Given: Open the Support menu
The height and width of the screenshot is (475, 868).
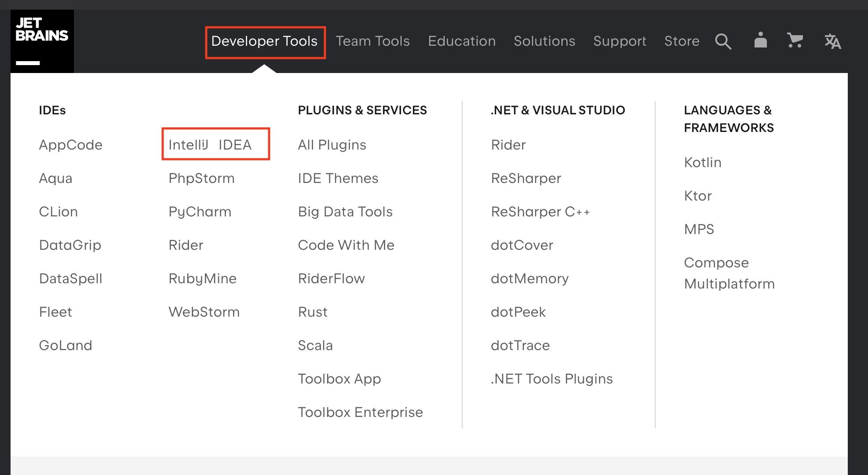Looking at the screenshot, I should [x=620, y=41].
